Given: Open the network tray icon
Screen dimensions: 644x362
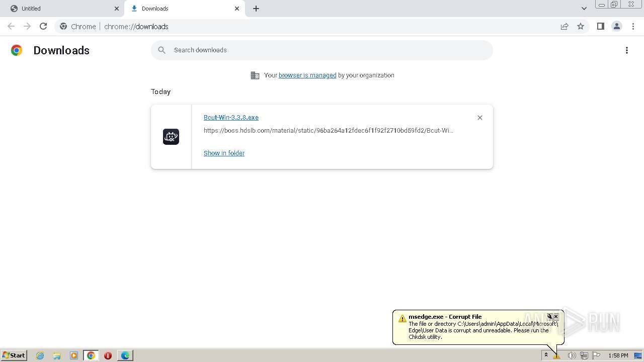Looking at the screenshot, I should (x=584, y=355).
